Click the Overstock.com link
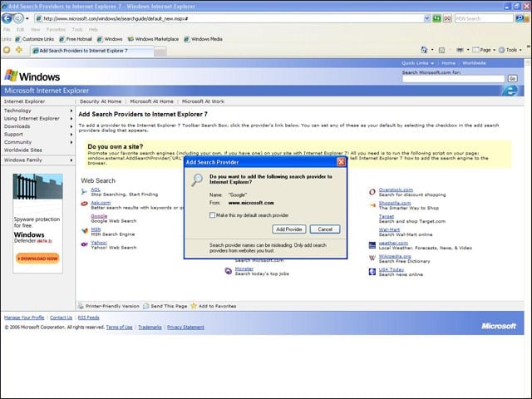532x399 pixels. coord(396,190)
